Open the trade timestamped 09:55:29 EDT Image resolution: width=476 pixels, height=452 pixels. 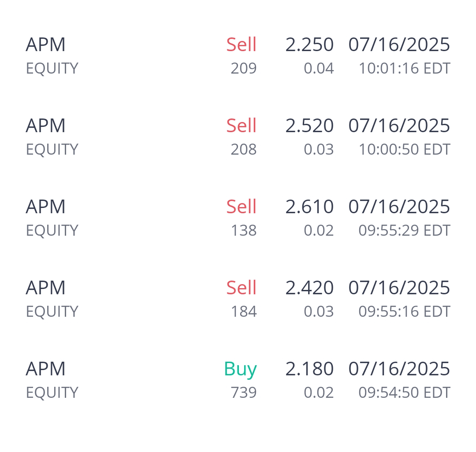pos(404,230)
